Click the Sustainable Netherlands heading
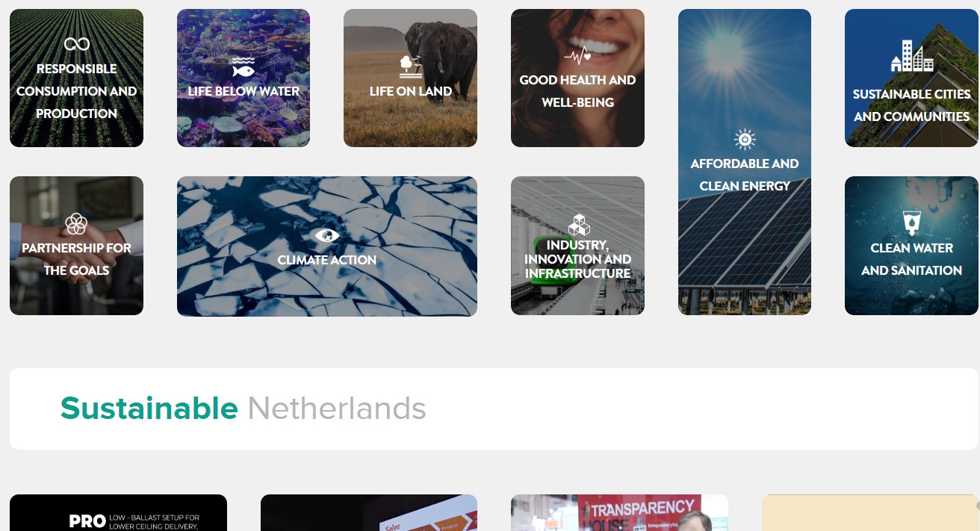Image resolution: width=980 pixels, height=531 pixels. pyautogui.click(x=244, y=409)
